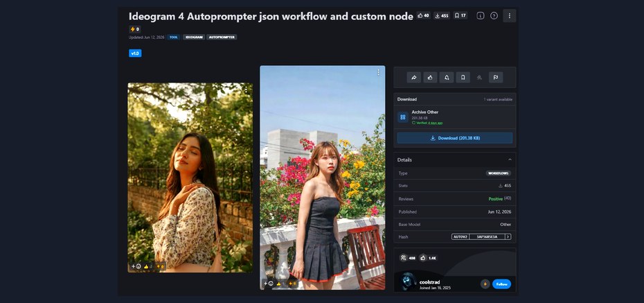
Task: Report the model with the flag button
Action: [496, 77]
